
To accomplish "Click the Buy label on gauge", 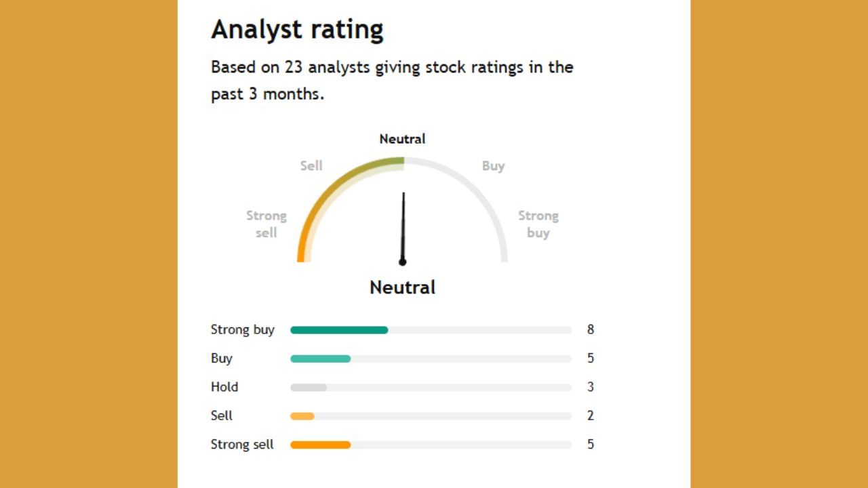I will pos(493,165).
